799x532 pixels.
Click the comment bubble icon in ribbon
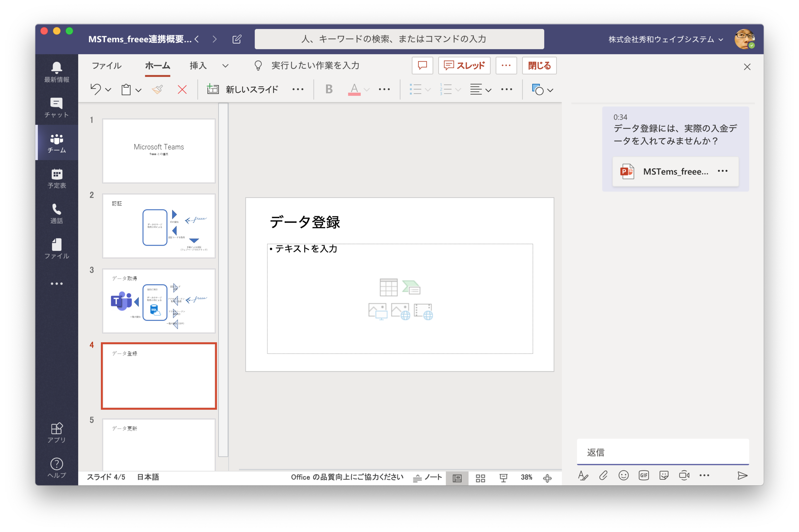422,65
